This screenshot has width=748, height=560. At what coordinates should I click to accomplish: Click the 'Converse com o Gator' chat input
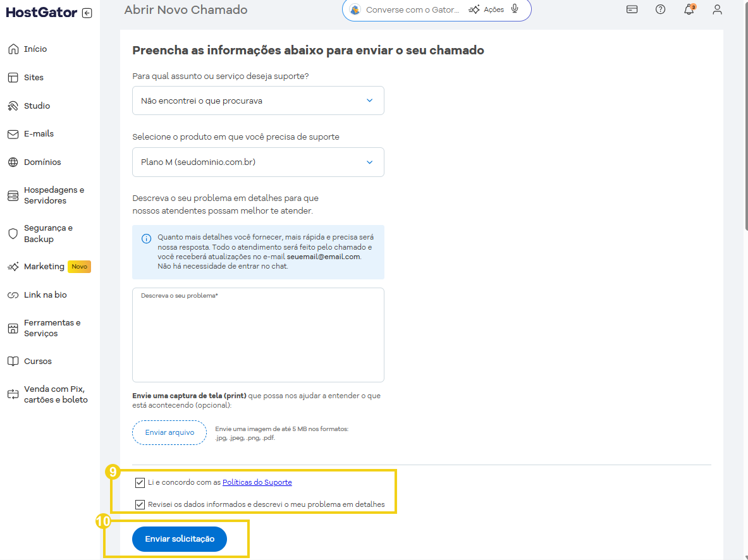coord(412,10)
